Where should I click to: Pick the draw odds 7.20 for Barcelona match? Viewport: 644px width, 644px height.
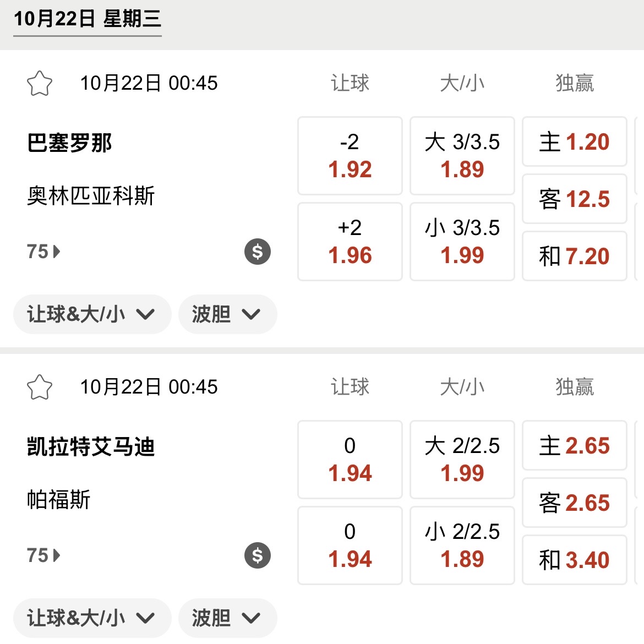pos(574,256)
